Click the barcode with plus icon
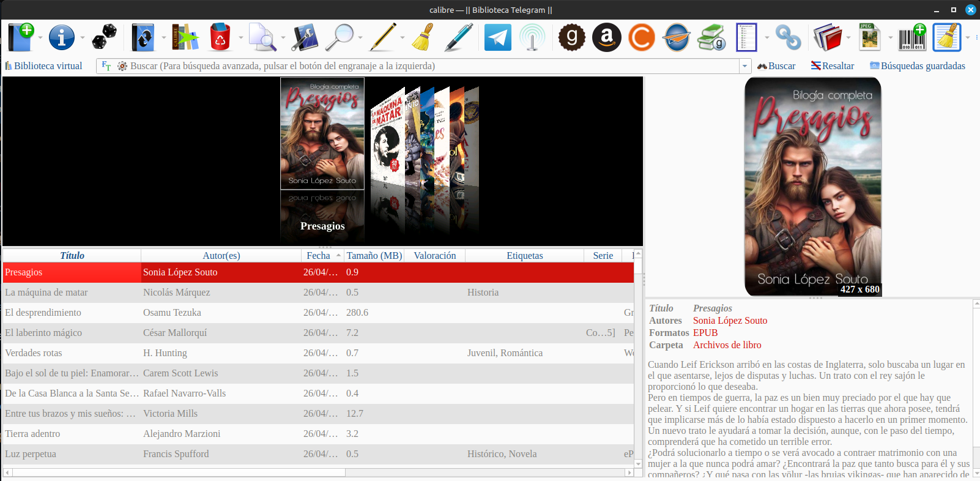Viewport: 980px width, 481px height. click(x=912, y=37)
